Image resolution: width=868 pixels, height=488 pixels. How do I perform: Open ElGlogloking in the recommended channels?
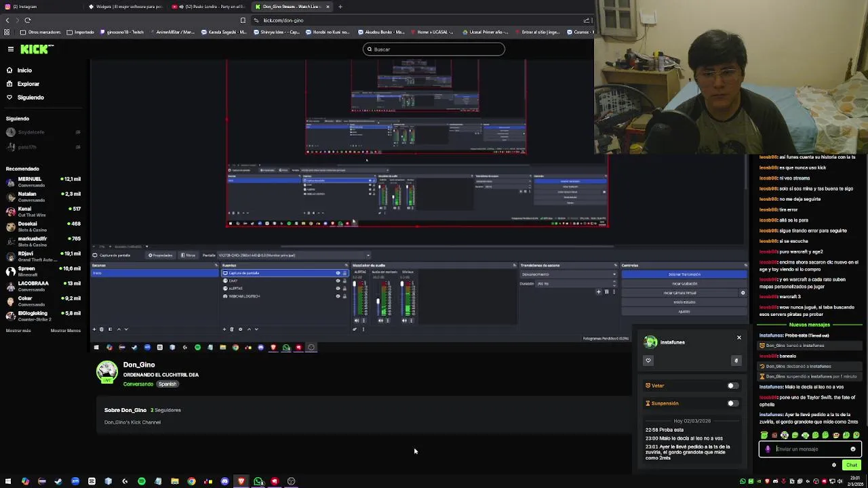pyautogui.click(x=43, y=316)
